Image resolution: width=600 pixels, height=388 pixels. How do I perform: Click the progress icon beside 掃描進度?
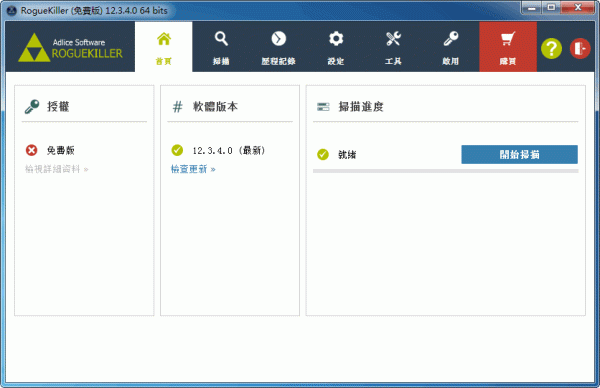(323, 106)
